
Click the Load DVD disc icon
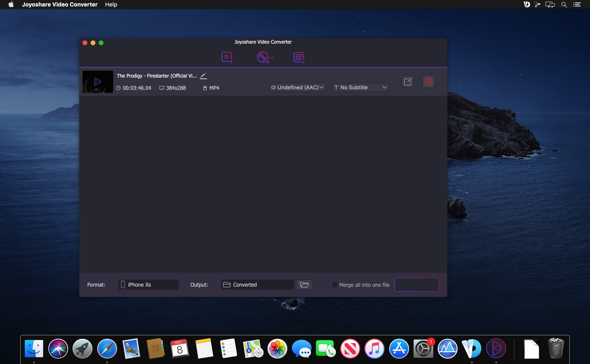pos(263,57)
